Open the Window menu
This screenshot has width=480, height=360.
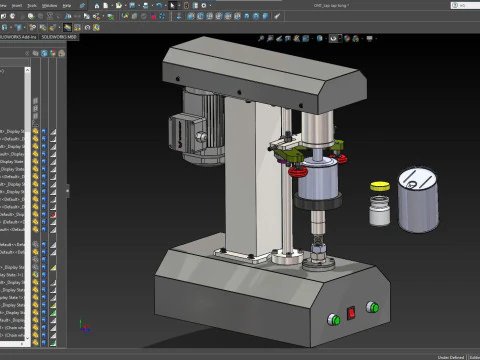pos(49,6)
